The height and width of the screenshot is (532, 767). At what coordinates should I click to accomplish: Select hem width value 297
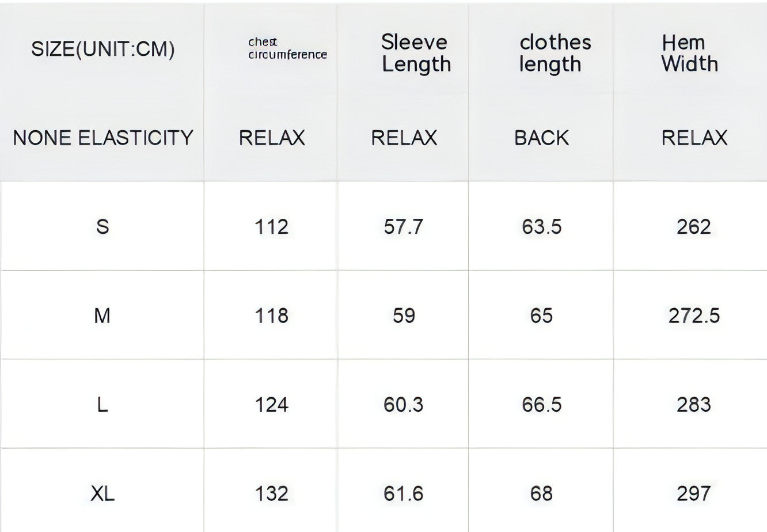(694, 493)
